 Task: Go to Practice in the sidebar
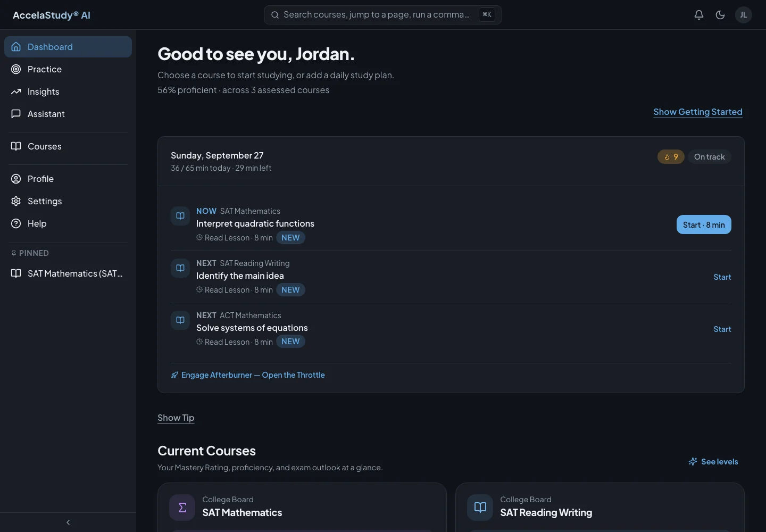point(68,69)
